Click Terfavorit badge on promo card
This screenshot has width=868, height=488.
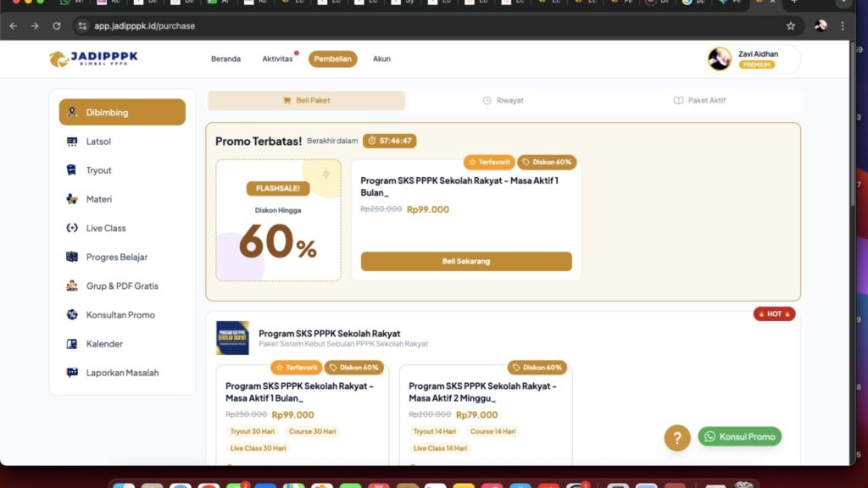489,162
